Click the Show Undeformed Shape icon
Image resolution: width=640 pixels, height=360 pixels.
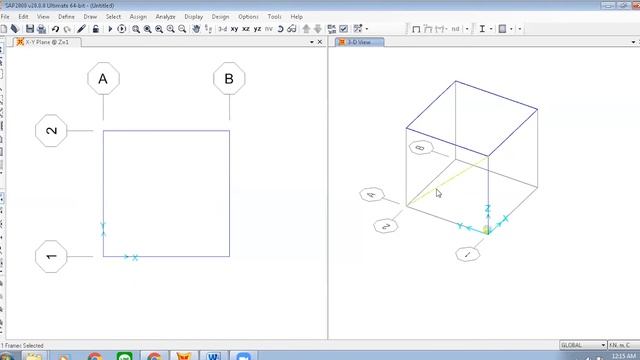(416, 29)
